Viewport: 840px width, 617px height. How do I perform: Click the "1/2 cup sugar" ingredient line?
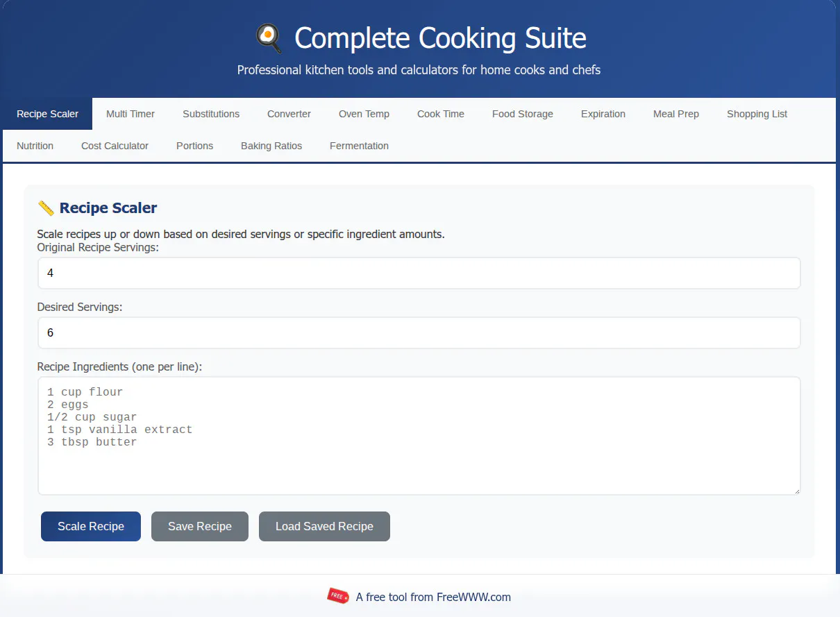pyautogui.click(x=92, y=417)
